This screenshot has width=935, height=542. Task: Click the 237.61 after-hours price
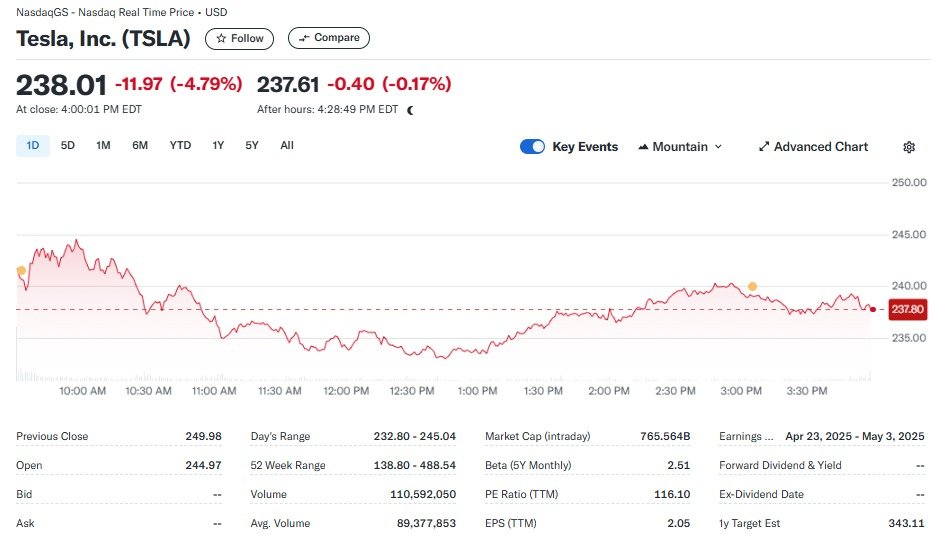coord(288,85)
